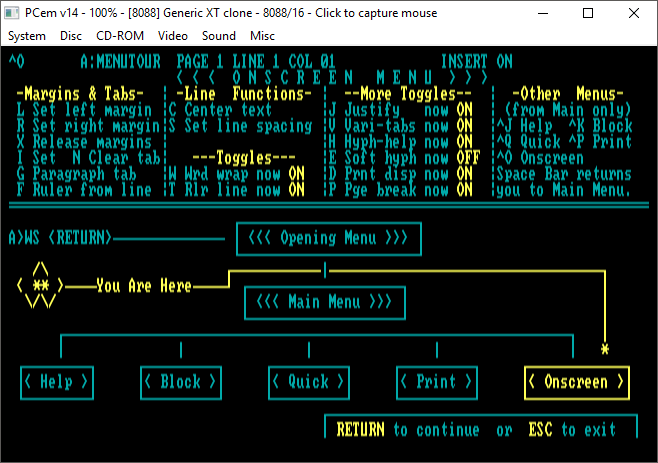
Task: Open the System menu
Action: point(27,36)
